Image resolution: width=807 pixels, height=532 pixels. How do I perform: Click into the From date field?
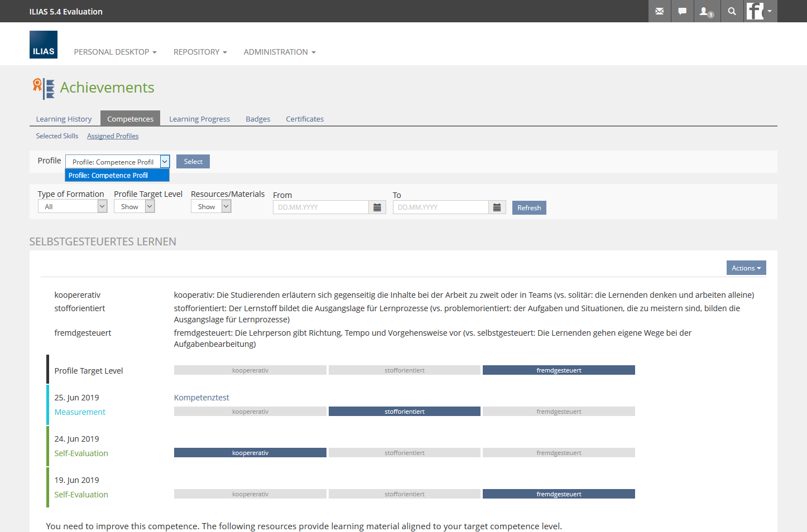[x=321, y=207]
